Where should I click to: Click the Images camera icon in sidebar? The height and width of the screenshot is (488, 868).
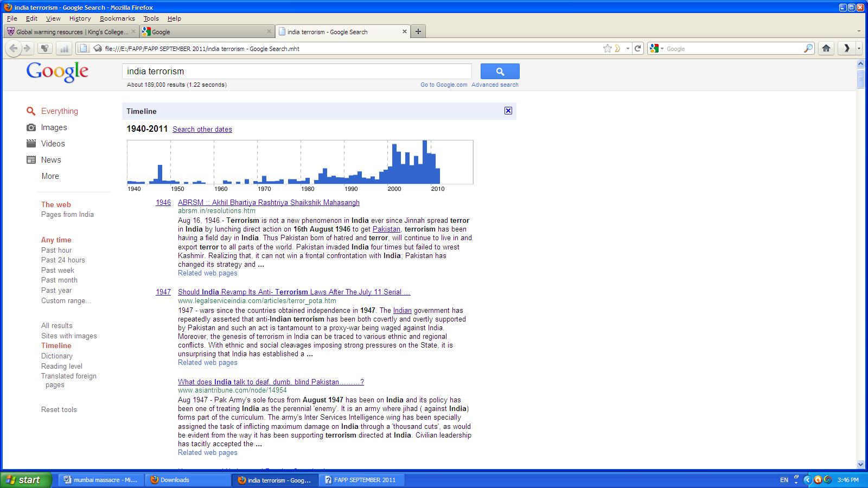[x=31, y=127]
